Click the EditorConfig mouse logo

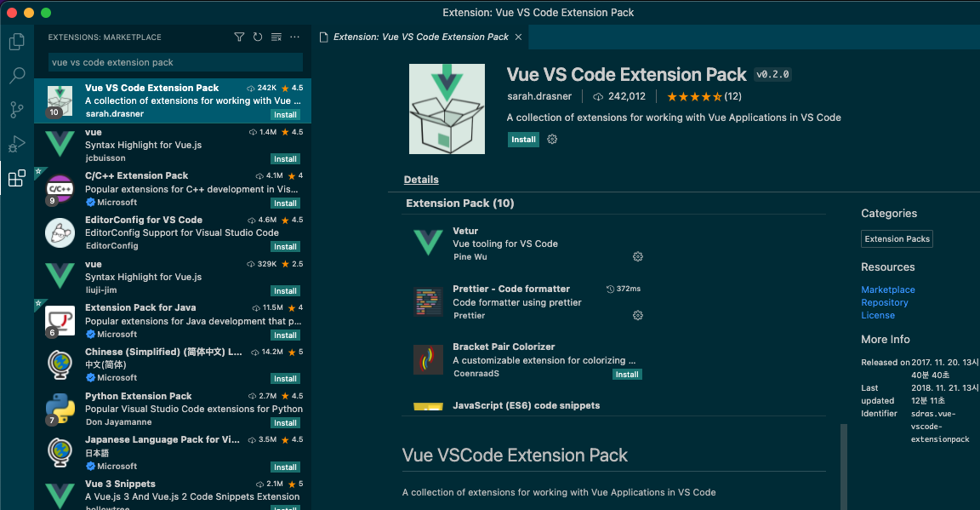point(60,233)
